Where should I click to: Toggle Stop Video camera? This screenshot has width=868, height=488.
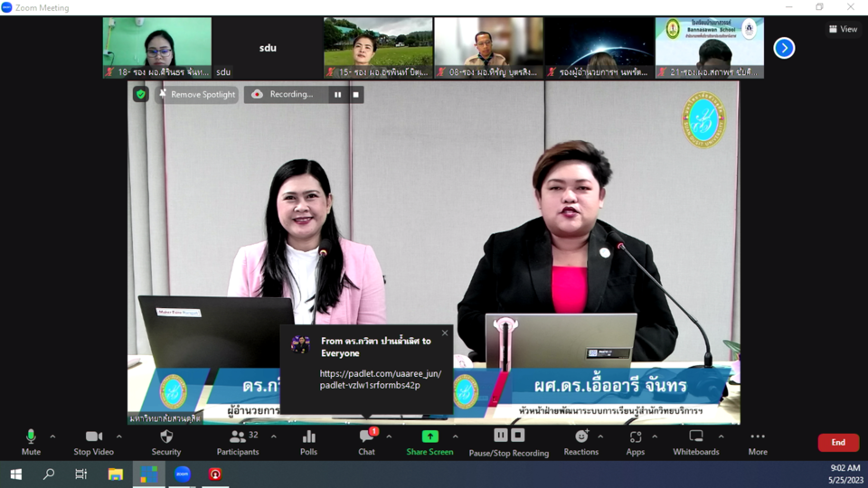coord(94,441)
